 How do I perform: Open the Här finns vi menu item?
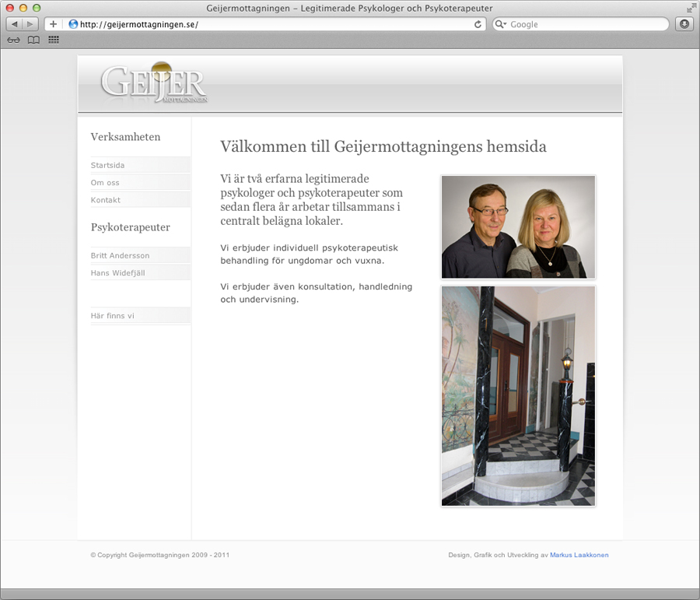[141, 316]
